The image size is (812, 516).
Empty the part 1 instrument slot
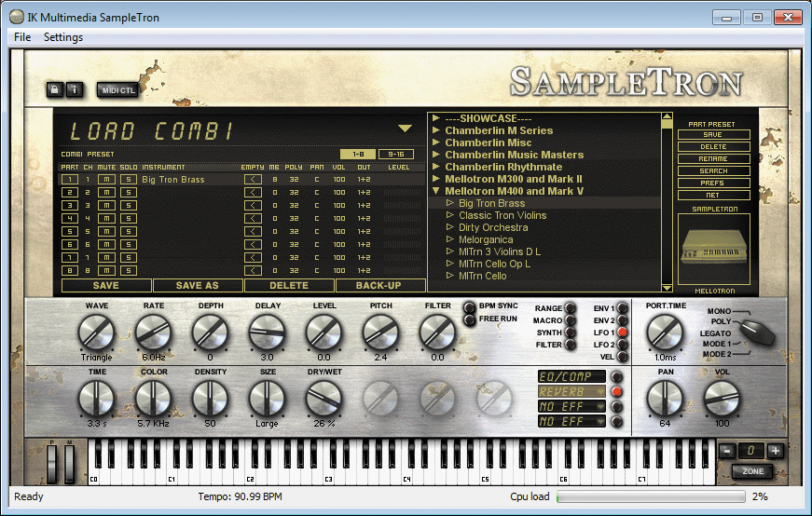(x=253, y=180)
